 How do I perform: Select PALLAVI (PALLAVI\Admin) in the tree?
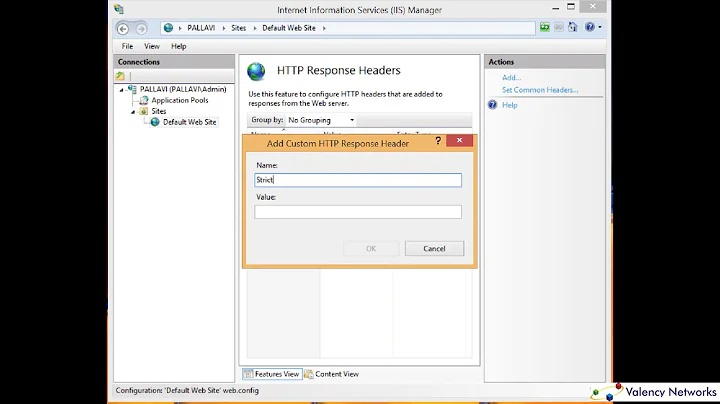(x=183, y=89)
